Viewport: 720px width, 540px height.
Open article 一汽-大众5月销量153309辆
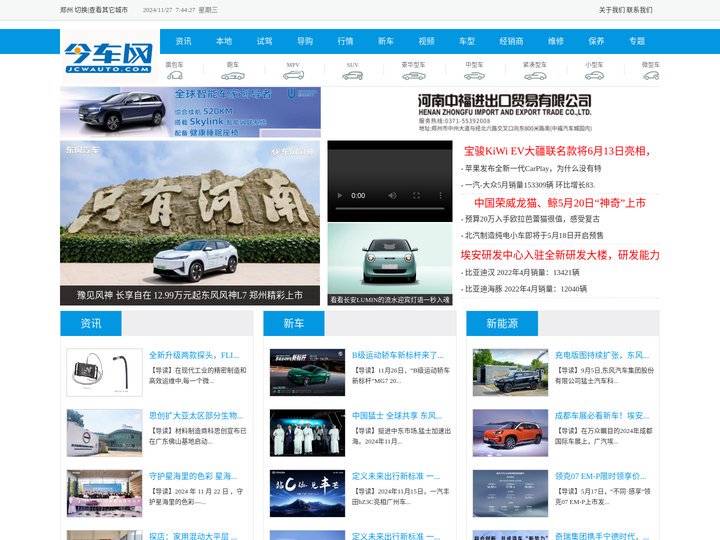530,185
